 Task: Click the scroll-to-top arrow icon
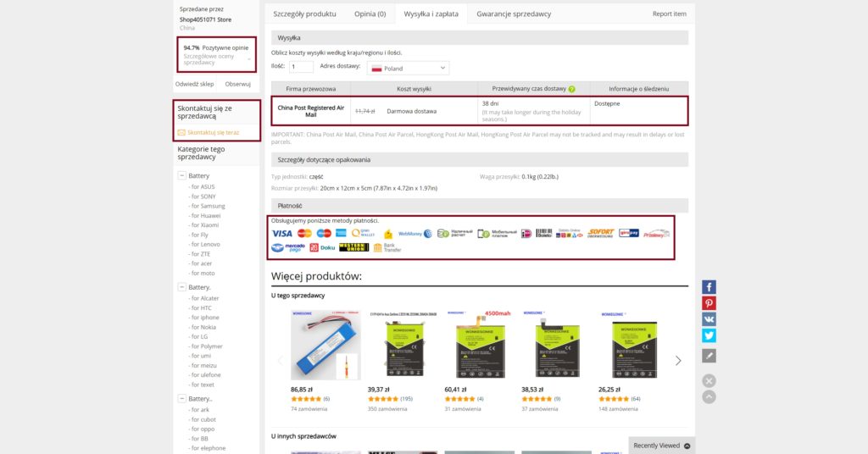709,396
